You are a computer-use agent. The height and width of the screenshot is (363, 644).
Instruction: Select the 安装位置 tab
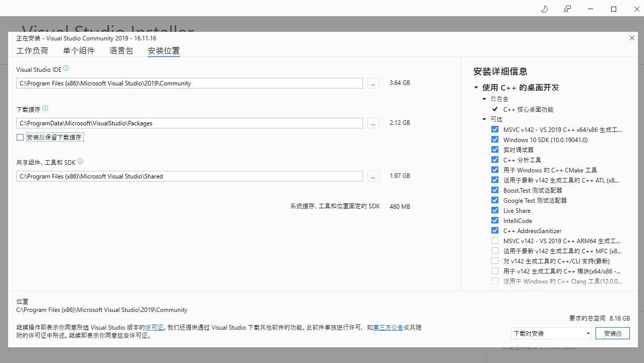(x=164, y=51)
